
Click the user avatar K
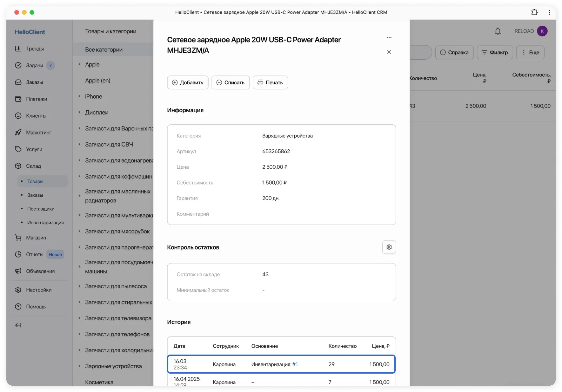click(542, 31)
